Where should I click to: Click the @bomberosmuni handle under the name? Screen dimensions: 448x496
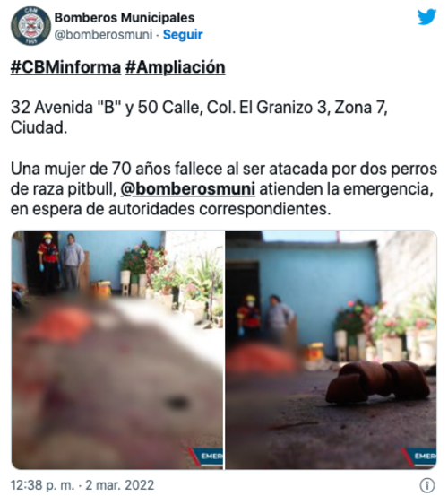coord(103,34)
